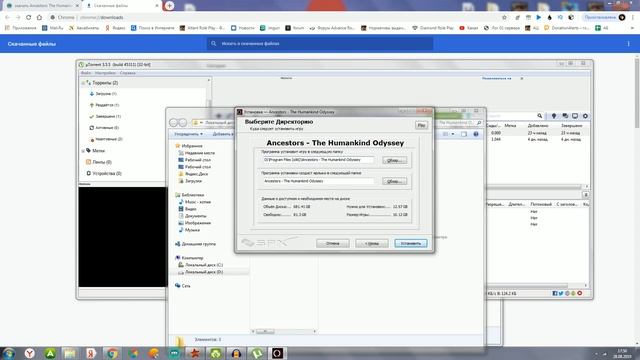Image resolution: width=640 pixels, height=360 pixels.
Task: Select Устройства in uTorrent sidebar
Action: pyautogui.click(x=104, y=173)
